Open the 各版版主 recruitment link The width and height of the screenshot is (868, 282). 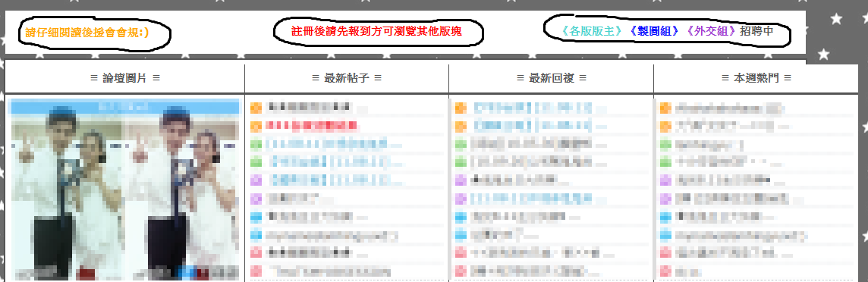[x=592, y=31]
